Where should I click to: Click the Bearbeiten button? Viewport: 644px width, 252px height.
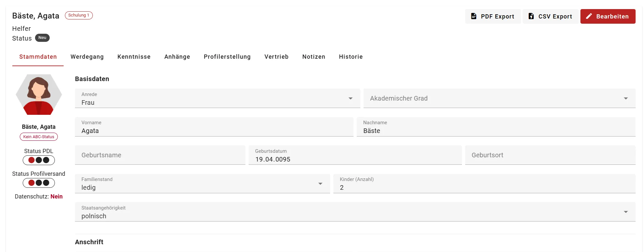click(x=608, y=16)
